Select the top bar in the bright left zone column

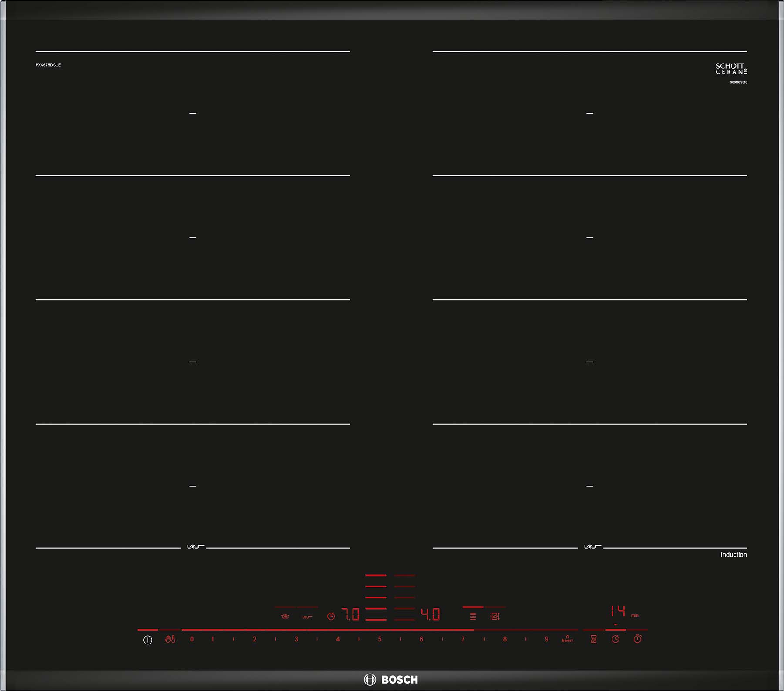[x=376, y=575]
